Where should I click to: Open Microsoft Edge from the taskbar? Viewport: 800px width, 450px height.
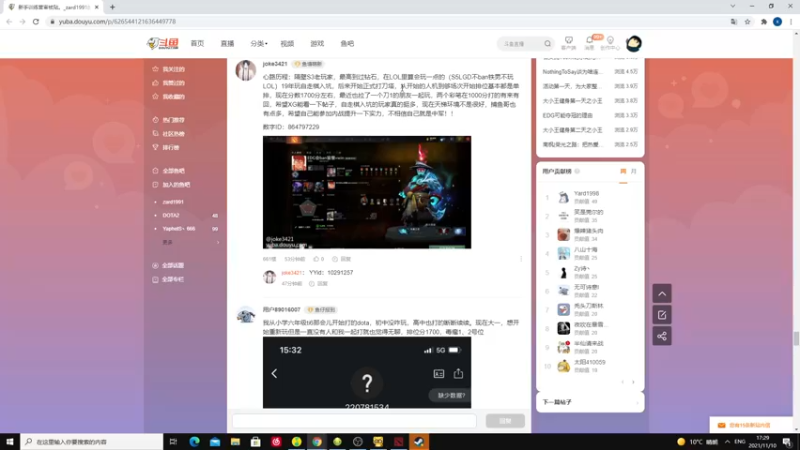194,442
